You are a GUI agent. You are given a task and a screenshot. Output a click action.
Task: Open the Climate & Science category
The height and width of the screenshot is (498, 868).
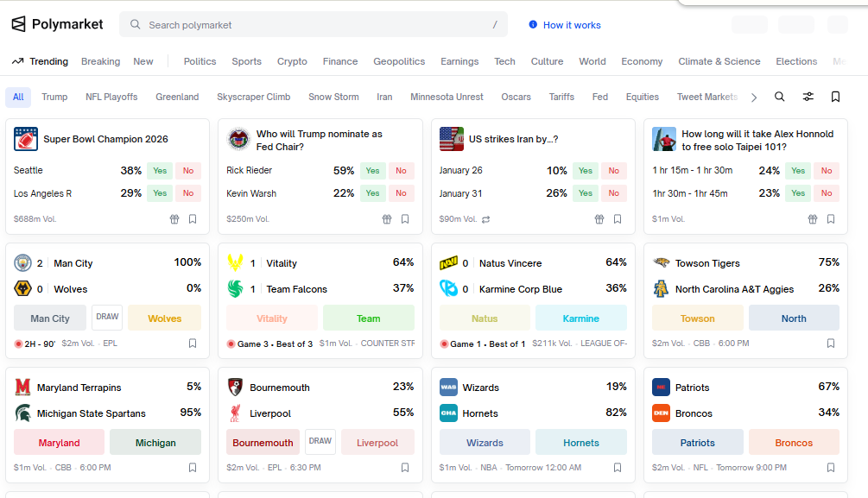tap(719, 61)
